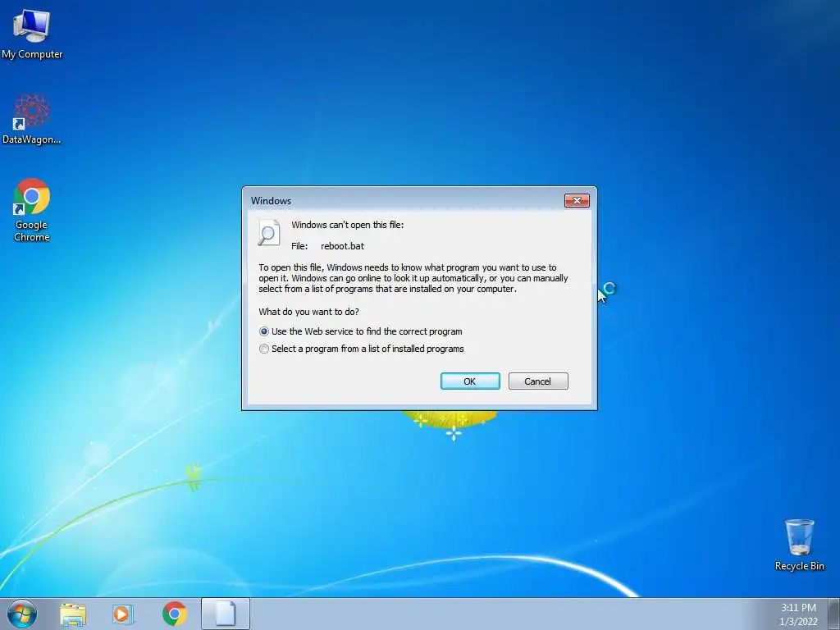Launch Windows Media Player from taskbar
Viewport: 840px width, 630px height.
tap(123, 614)
